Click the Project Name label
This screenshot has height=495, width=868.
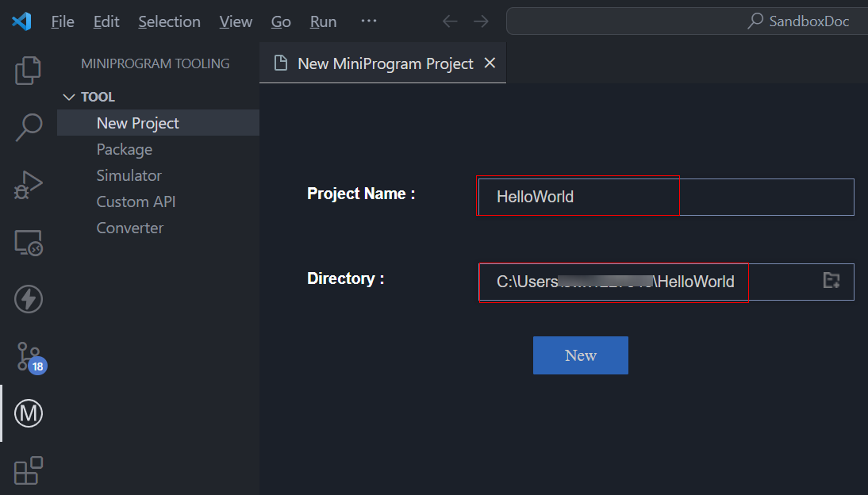[361, 194]
